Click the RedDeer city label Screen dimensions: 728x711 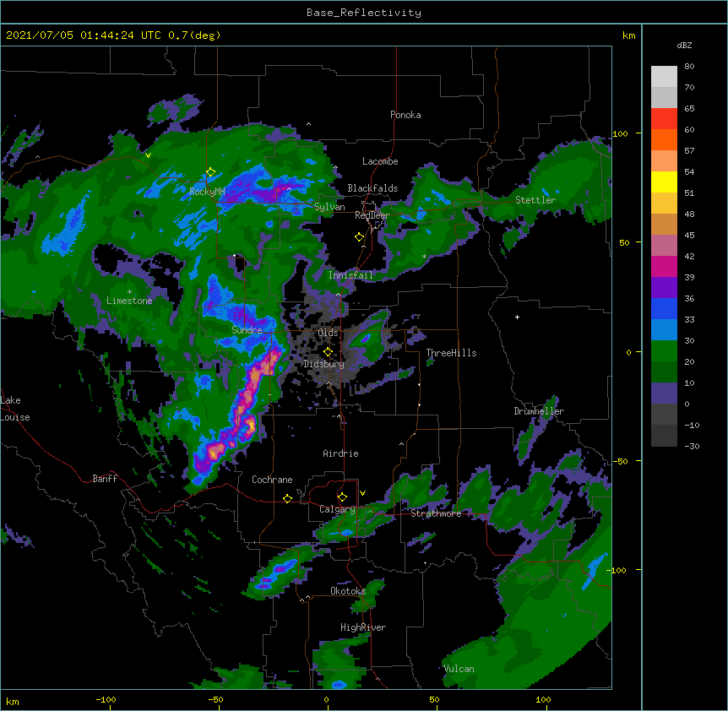[x=372, y=215]
